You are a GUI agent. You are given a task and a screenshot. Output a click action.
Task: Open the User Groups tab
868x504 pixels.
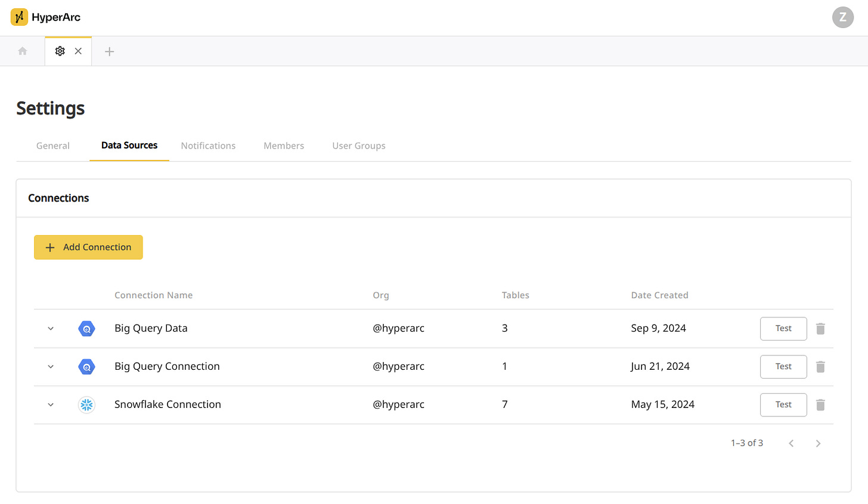359,146
